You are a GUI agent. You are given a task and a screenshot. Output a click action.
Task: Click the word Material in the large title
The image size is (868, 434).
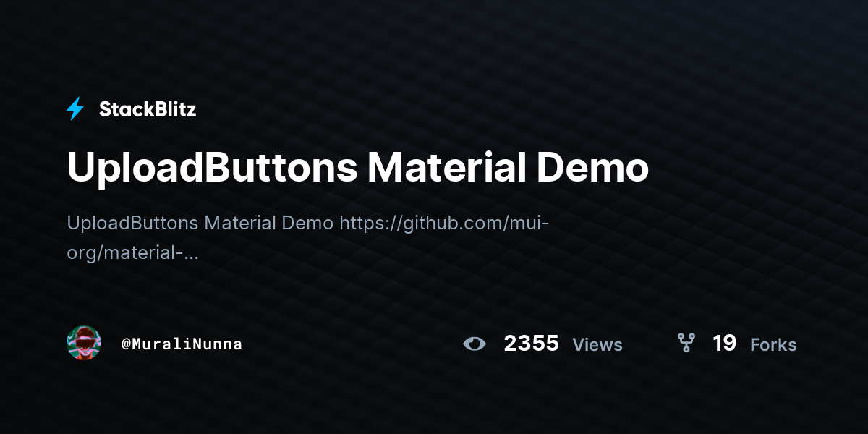point(446,167)
